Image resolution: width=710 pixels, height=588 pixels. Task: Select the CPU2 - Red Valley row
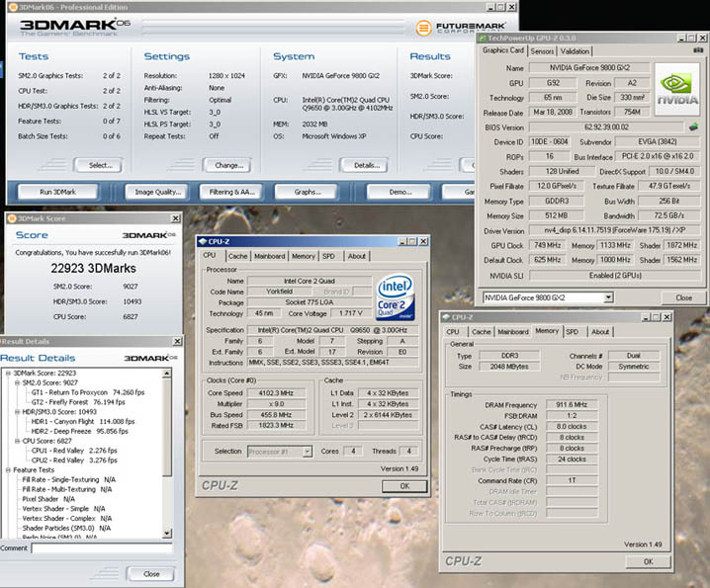74,460
